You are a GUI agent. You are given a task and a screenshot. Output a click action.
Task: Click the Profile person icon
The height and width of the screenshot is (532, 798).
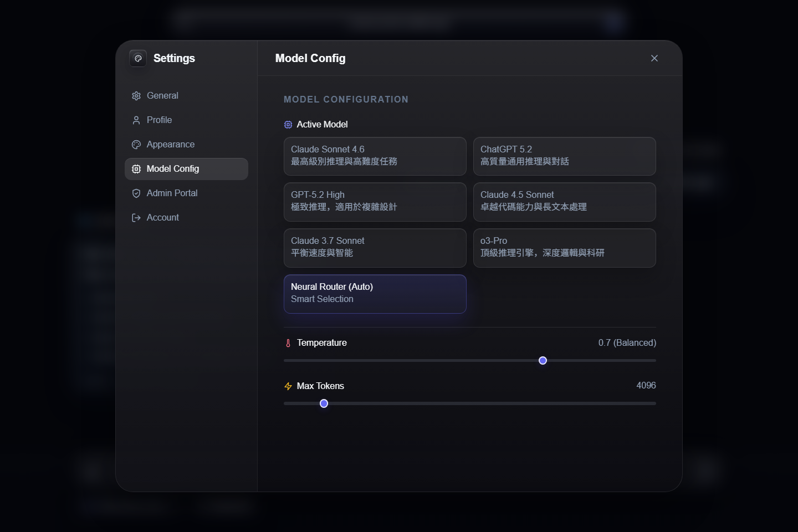point(136,120)
